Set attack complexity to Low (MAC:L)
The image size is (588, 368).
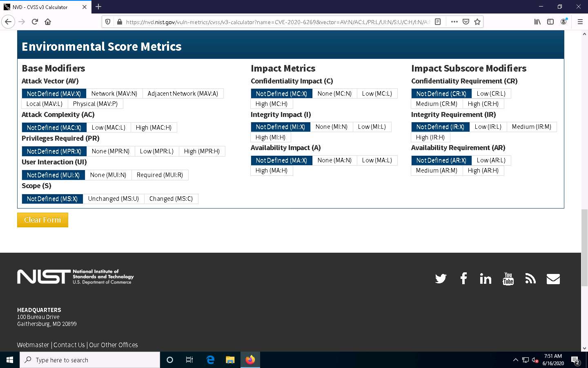[109, 128]
